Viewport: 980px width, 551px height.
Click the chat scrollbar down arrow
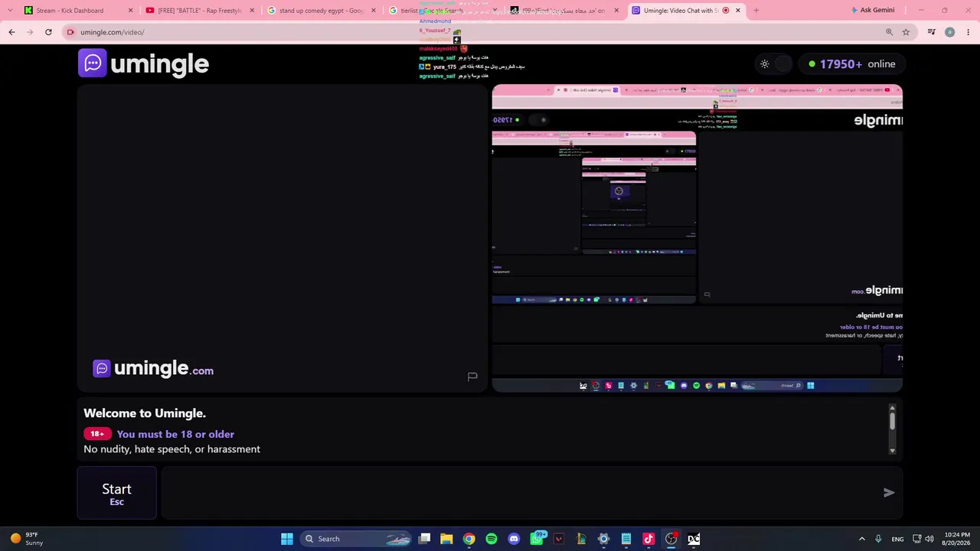click(x=892, y=451)
